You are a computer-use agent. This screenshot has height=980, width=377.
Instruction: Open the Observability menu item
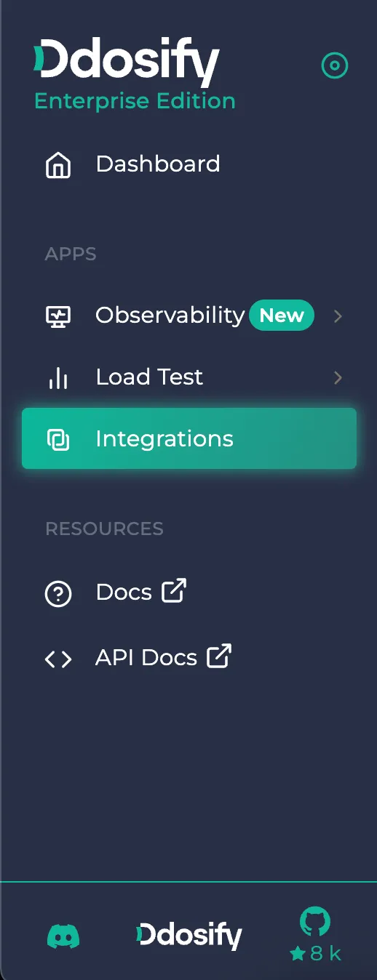point(170,316)
